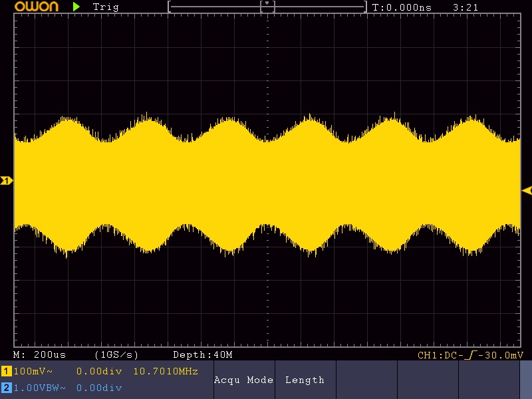Click trigger position marker in memory bar
Screen dimensions: 532x399
pos(267,5)
